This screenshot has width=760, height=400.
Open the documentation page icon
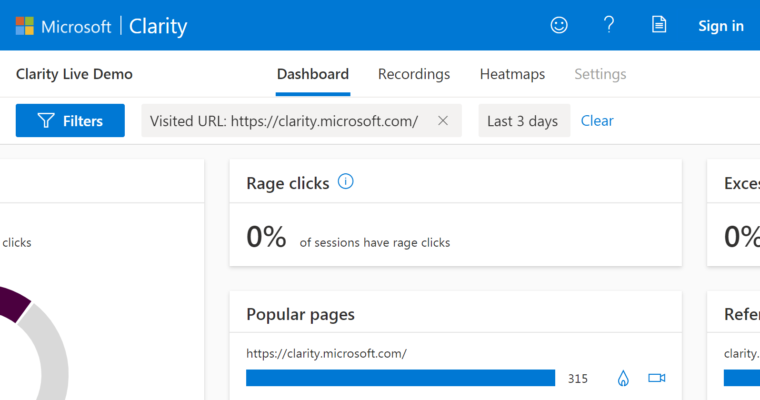pyautogui.click(x=659, y=25)
